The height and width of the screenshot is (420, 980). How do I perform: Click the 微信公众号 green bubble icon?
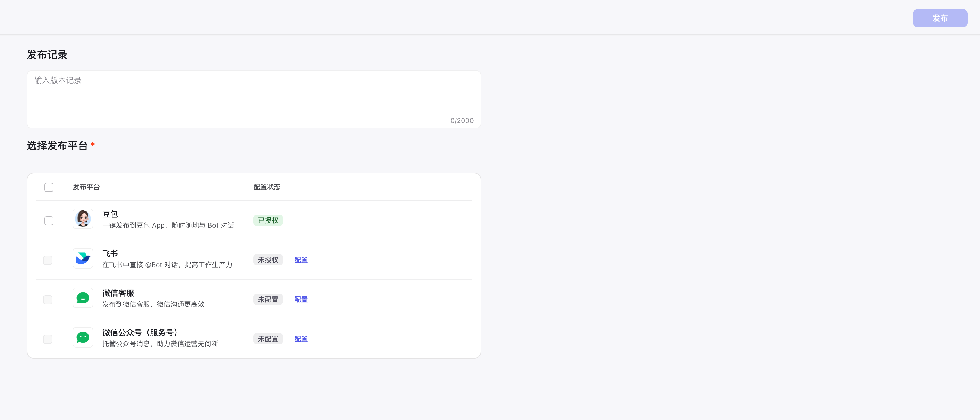(x=83, y=337)
